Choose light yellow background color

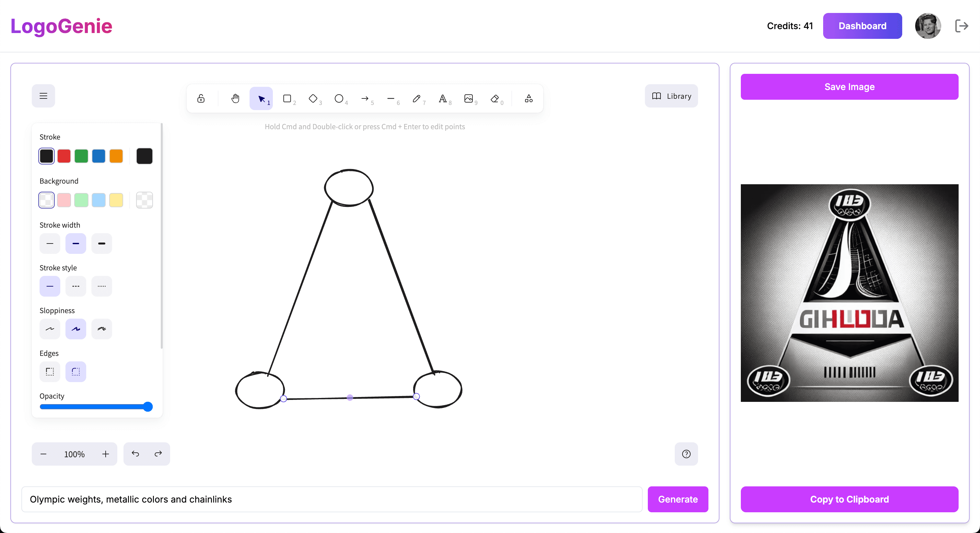click(x=116, y=200)
